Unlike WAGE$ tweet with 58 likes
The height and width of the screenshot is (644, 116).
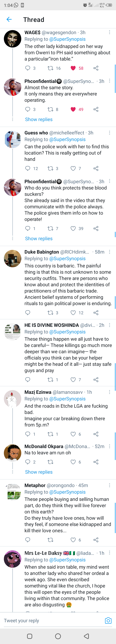coord(73,68)
